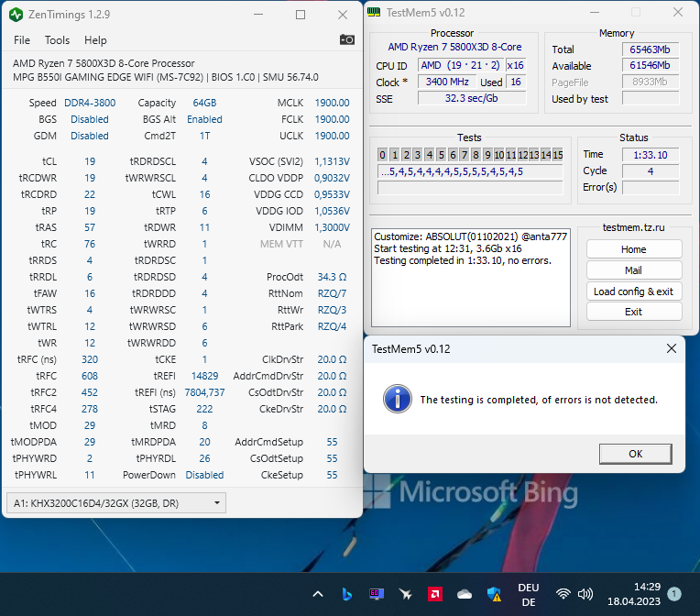The height and width of the screenshot is (616, 700).
Task: Click Load config & exit button
Action: pyautogui.click(x=634, y=291)
